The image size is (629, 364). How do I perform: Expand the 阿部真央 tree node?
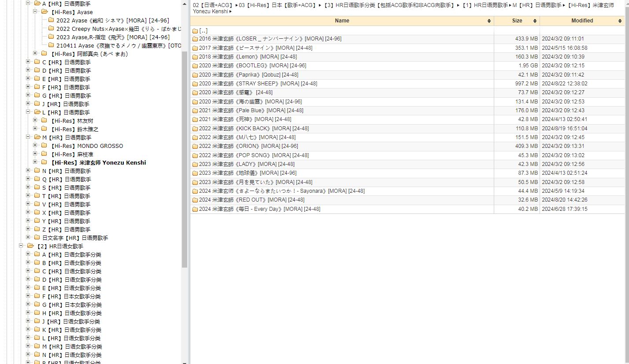pos(35,54)
